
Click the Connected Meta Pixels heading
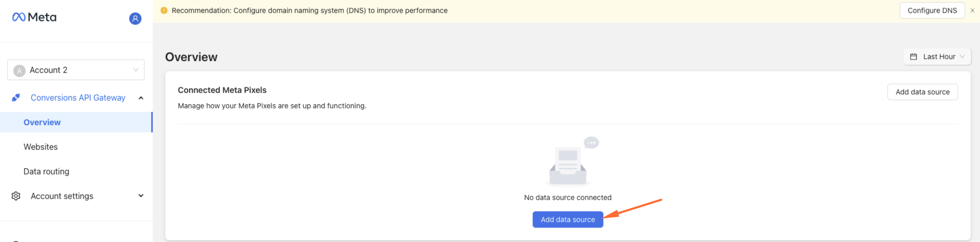(222, 90)
